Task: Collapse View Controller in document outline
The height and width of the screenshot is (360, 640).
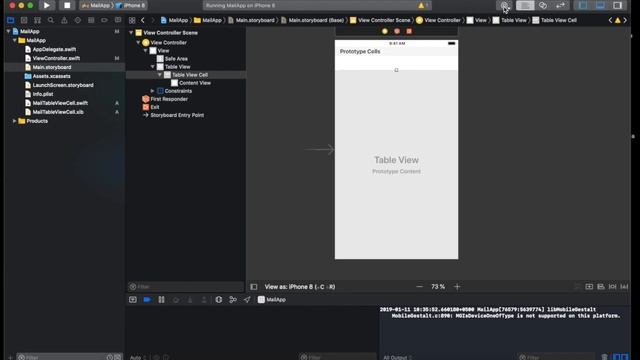Action: point(138,42)
